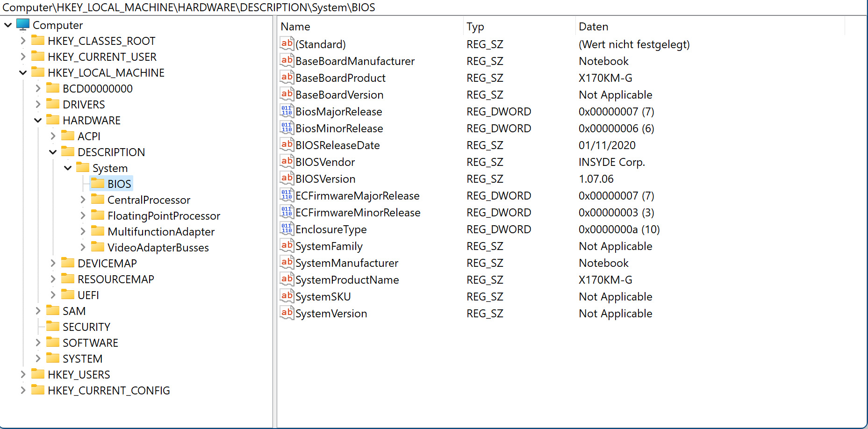Select the '0x0000000a (10)' data value
The height and width of the screenshot is (429, 868).
pos(619,229)
